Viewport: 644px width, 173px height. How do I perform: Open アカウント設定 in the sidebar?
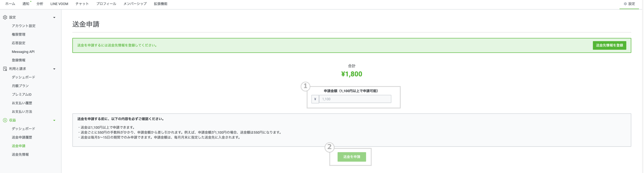(23, 26)
